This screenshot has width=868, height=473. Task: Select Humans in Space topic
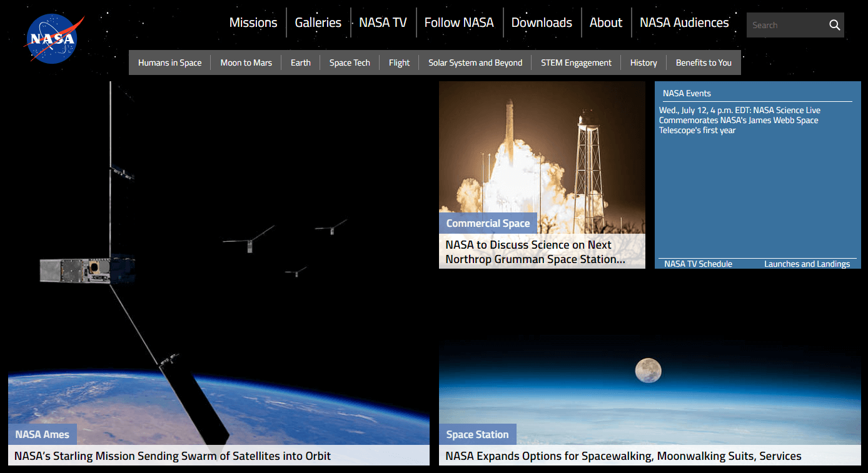point(170,62)
